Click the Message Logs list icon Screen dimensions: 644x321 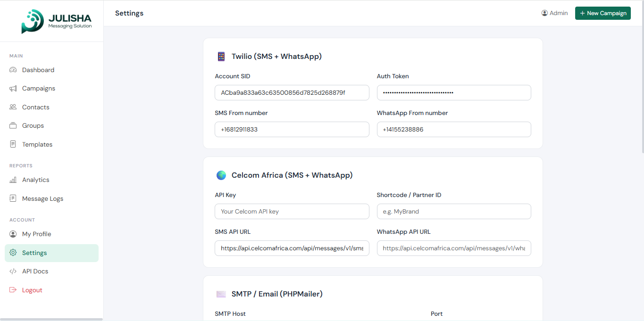coord(13,198)
